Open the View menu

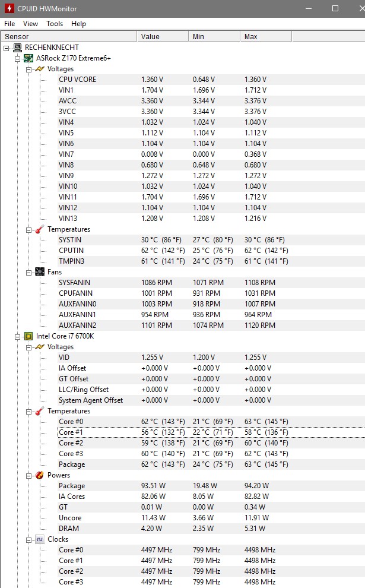pyautogui.click(x=30, y=24)
